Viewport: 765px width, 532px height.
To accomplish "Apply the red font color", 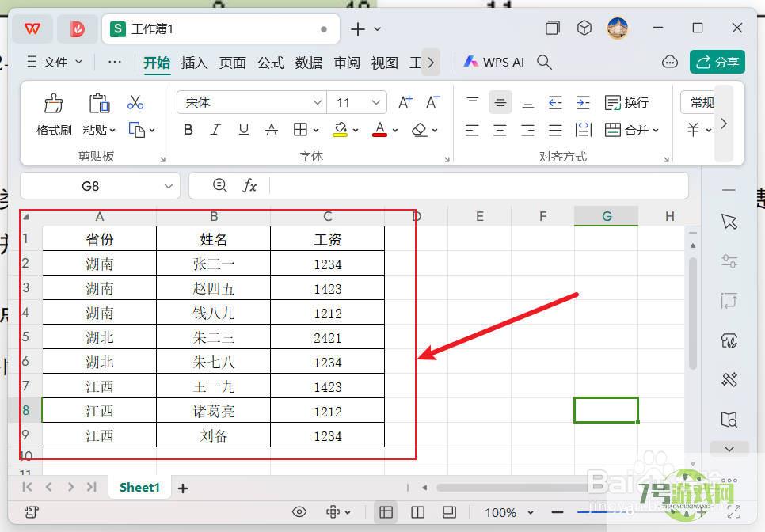I will 379,130.
